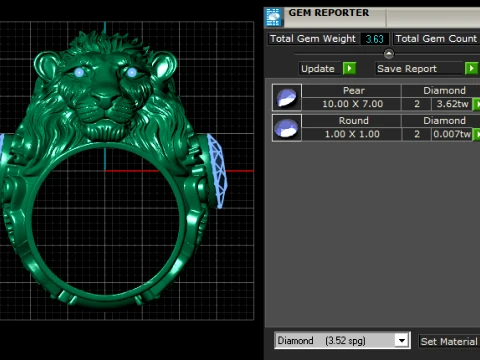Click the 0.007tw weight cell
This screenshot has width=480, height=360.
452,134
